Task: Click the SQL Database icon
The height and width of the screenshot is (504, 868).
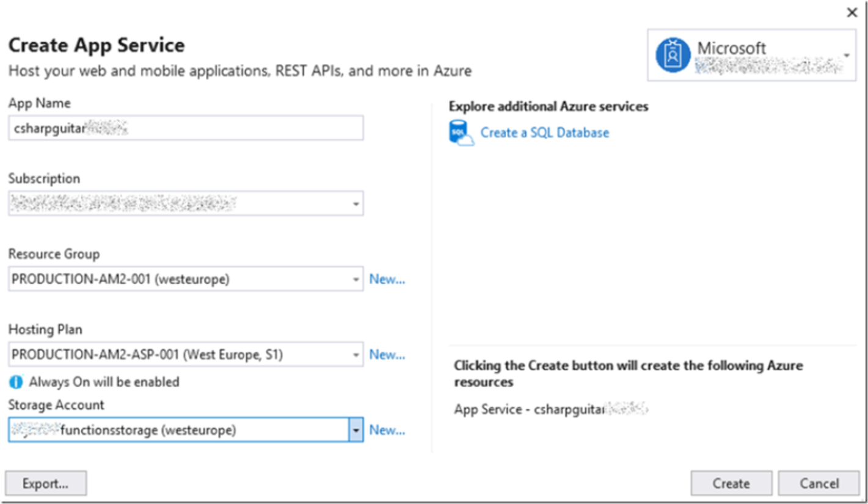Action: 461,133
